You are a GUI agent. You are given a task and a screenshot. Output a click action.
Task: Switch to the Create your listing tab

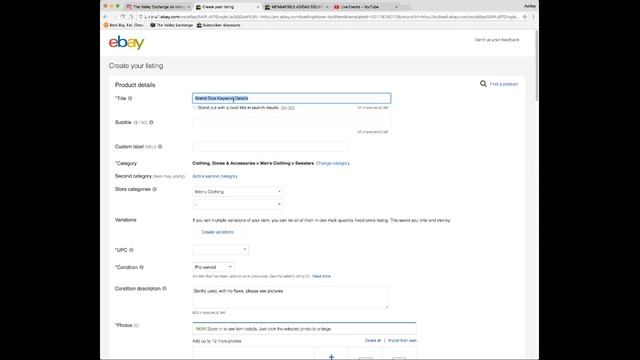coord(227,7)
